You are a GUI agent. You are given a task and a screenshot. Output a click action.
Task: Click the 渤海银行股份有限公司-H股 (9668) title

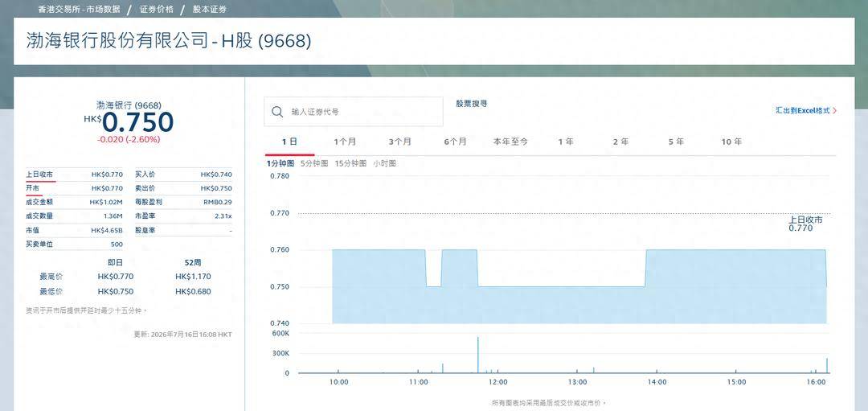point(168,41)
